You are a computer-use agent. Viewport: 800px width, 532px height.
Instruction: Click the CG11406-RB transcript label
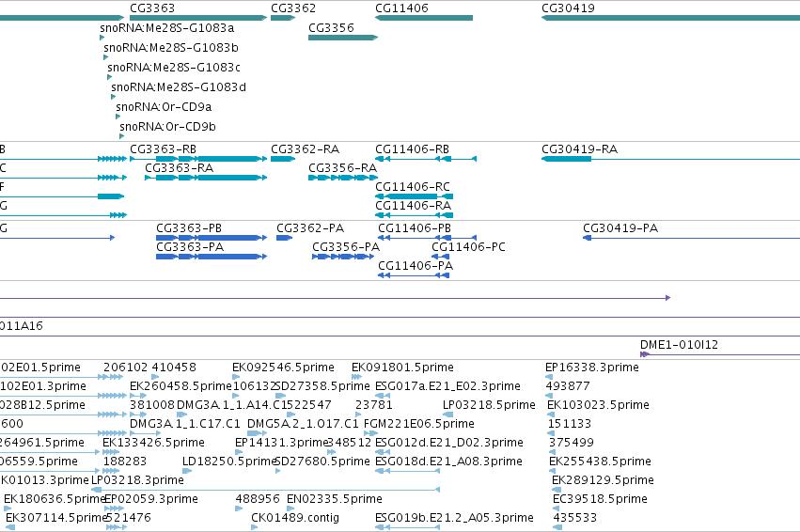click(x=413, y=149)
